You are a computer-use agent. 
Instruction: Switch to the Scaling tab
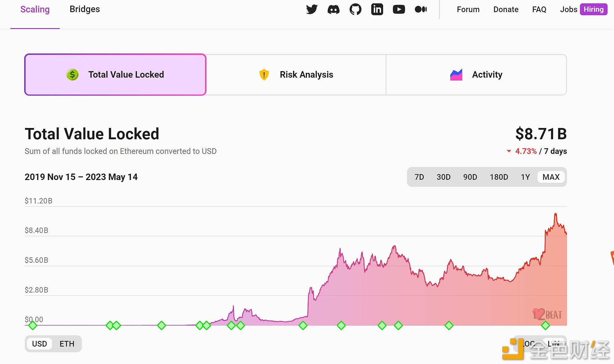[35, 9]
